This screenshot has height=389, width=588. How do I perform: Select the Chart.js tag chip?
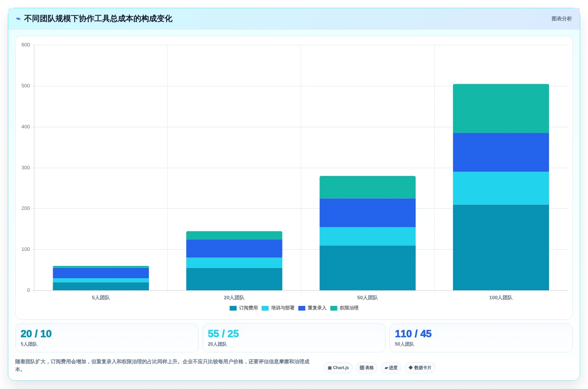coord(338,368)
